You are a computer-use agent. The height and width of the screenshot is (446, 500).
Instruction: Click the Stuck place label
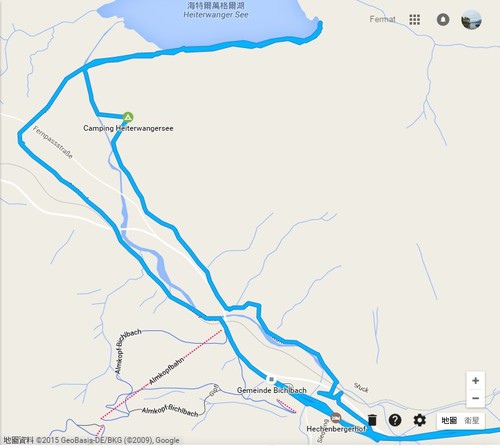(x=361, y=388)
